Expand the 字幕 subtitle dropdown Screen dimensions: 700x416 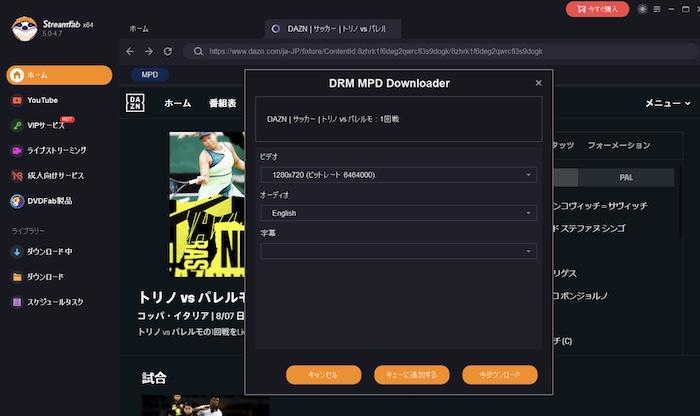pyautogui.click(x=398, y=251)
